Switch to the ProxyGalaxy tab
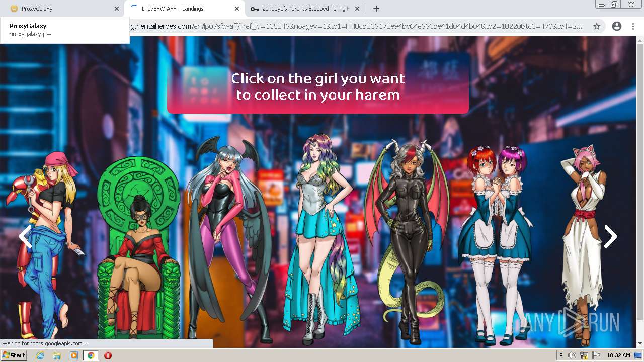 pos(60,9)
